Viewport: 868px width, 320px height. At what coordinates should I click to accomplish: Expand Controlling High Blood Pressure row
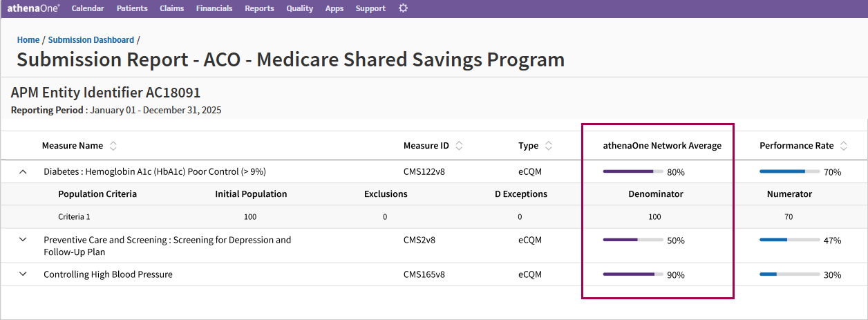23,274
